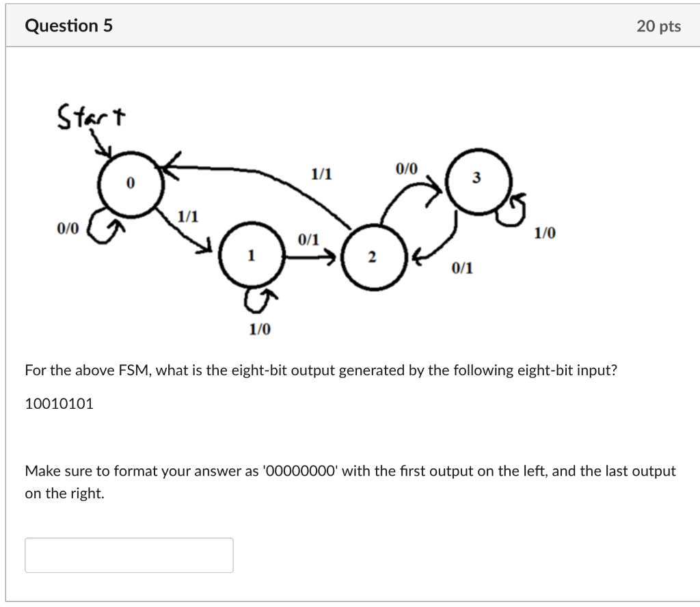Click inside the answer input box
The width and height of the screenshot is (700, 607).
pos(129,554)
